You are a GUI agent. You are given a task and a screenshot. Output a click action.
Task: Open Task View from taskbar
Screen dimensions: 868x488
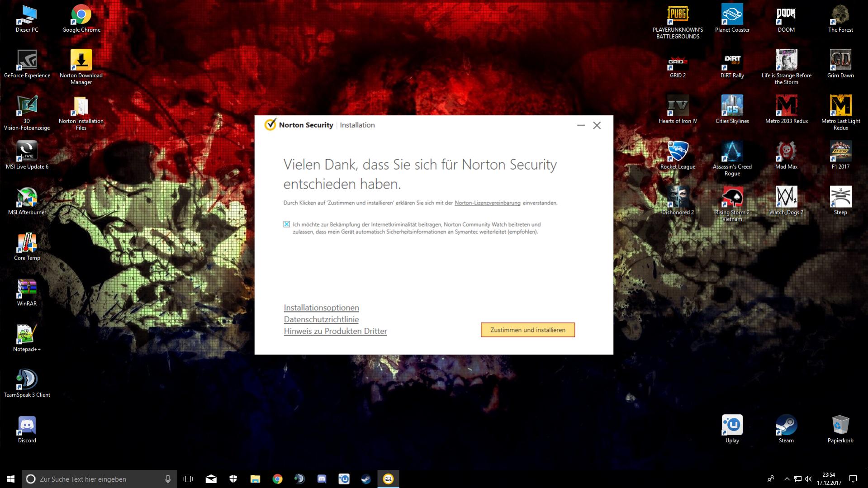pyautogui.click(x=188, y=479)
